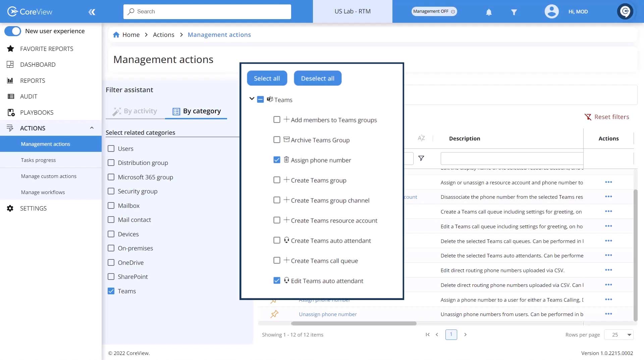
Task: Open the Rows per page dropdown
Action: (619, 335)
